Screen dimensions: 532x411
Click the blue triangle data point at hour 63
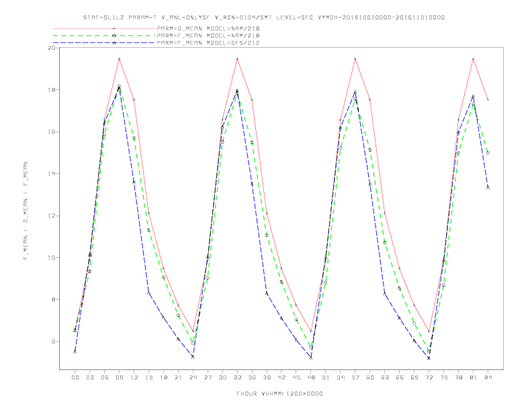[385, 293]
